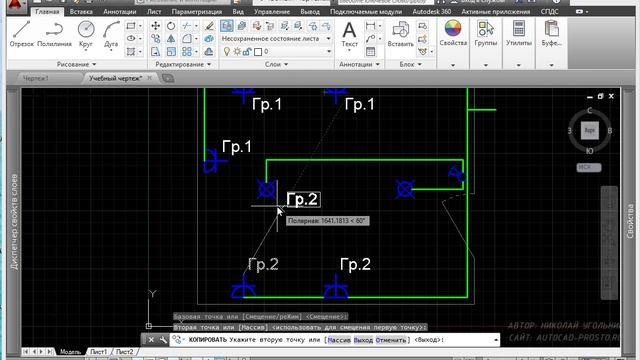
Task: Select the Текст text tool
Action: [349, 34]
